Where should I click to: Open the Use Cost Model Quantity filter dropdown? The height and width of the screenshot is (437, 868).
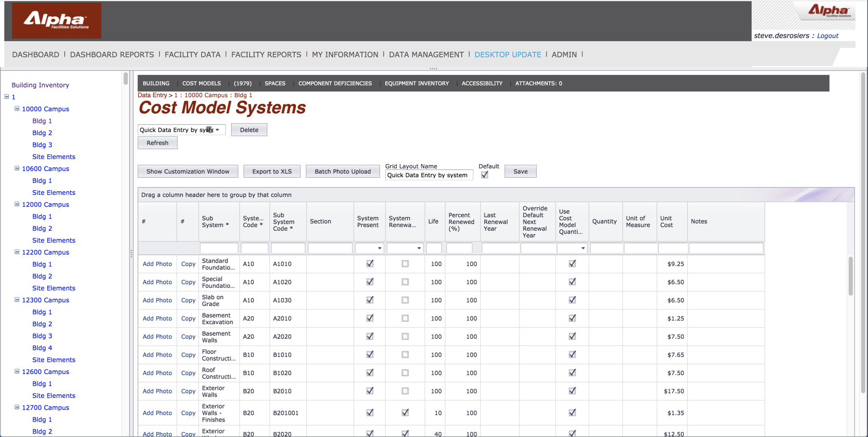point(583,248)
